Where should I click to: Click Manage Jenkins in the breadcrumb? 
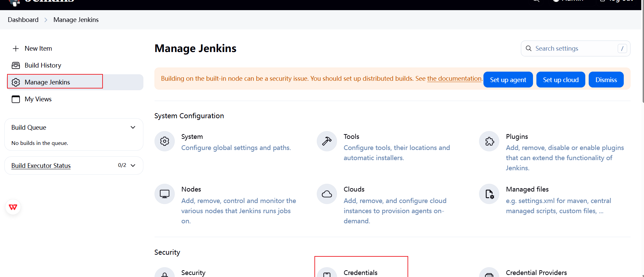tap(76, 20)
